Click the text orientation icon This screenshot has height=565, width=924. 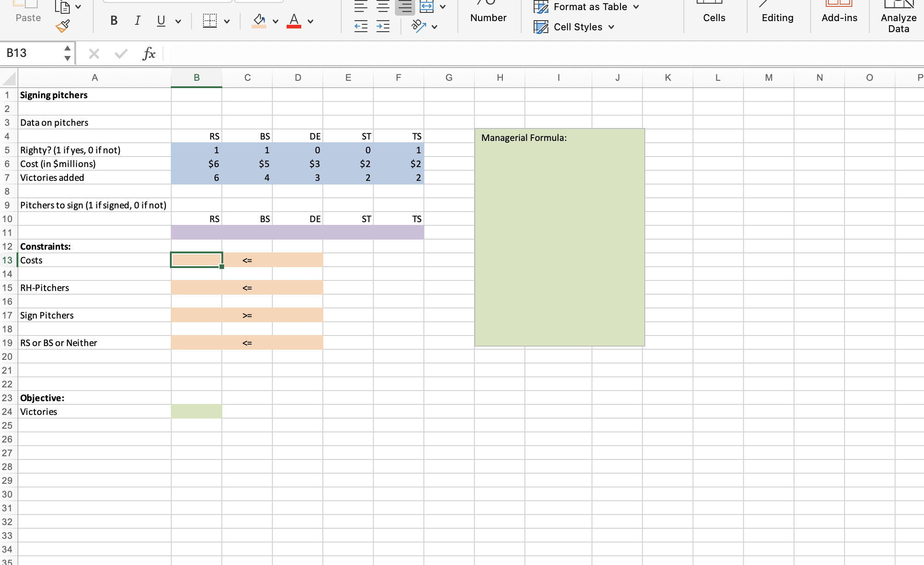[419, 26]
